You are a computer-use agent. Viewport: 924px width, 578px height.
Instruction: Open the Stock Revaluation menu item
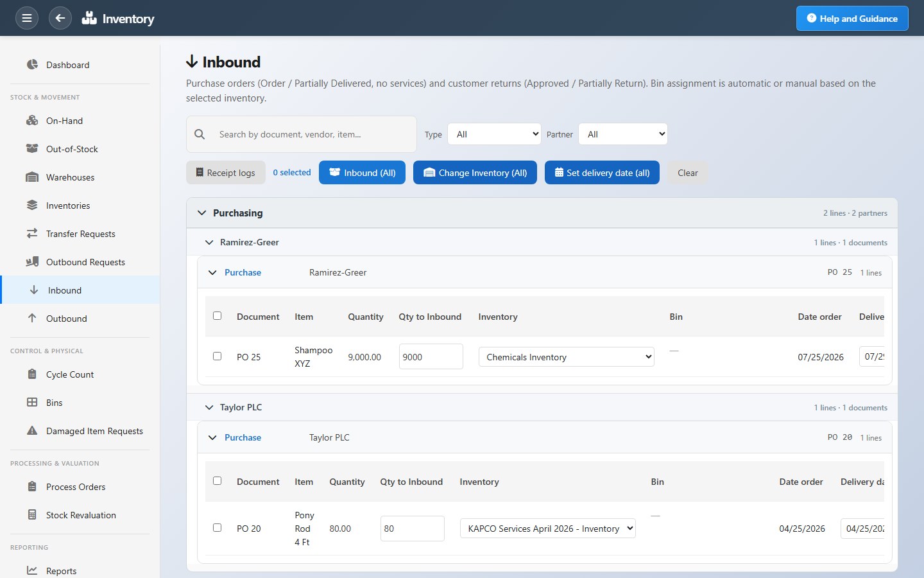point(80,515)
